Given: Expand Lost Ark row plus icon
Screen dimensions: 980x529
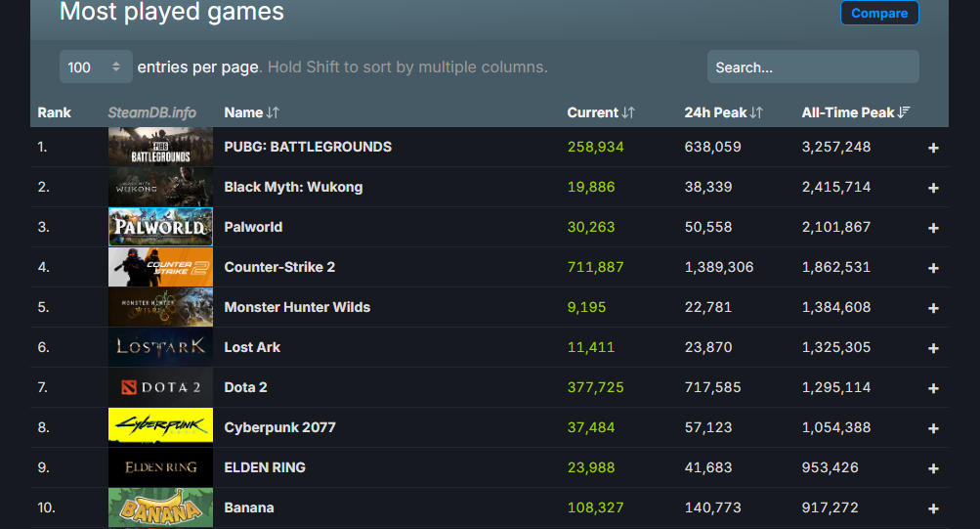Looking at the screenshot, I should pos(933,348).
